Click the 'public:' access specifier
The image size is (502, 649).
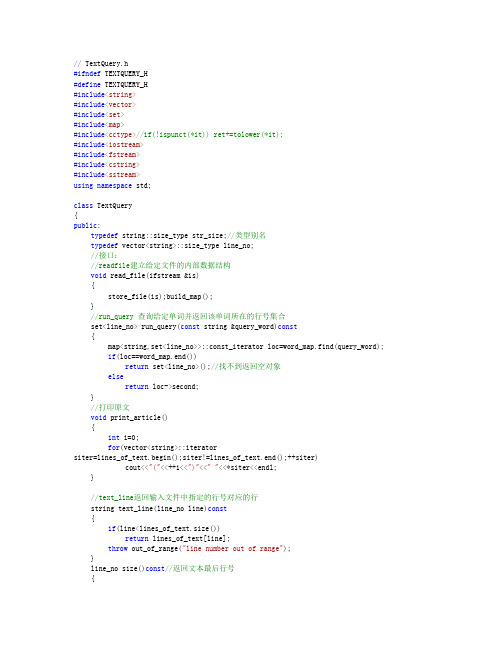(x=87, y=226)
